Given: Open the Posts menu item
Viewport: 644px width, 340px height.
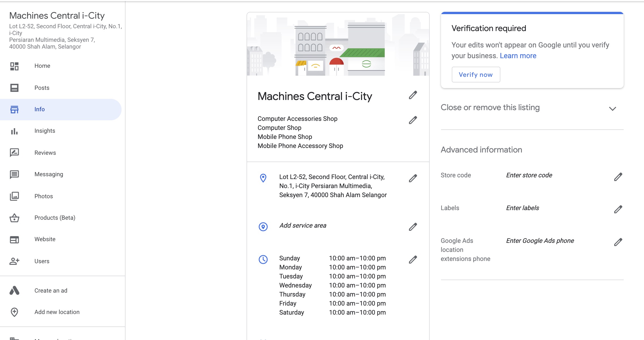Looking at the screenshot, I should (61, 88).
